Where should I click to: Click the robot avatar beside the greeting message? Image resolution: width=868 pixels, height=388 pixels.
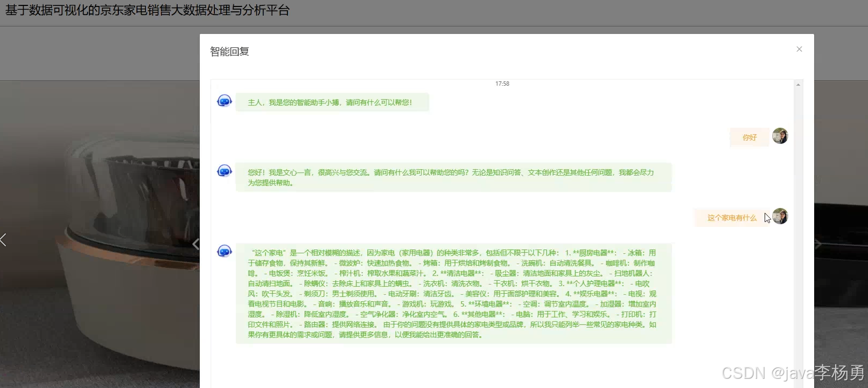click(224, 101)
